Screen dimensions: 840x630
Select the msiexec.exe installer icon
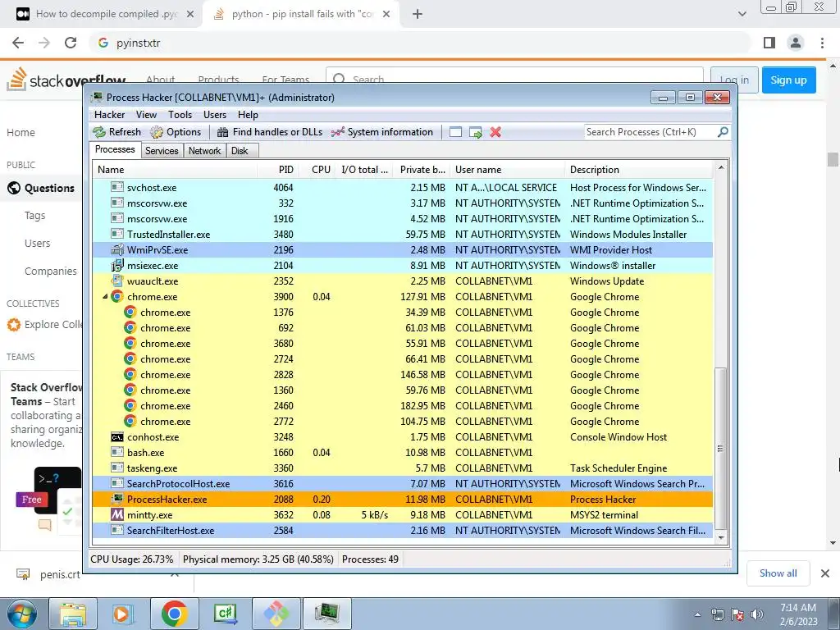(x=116, y=265)
